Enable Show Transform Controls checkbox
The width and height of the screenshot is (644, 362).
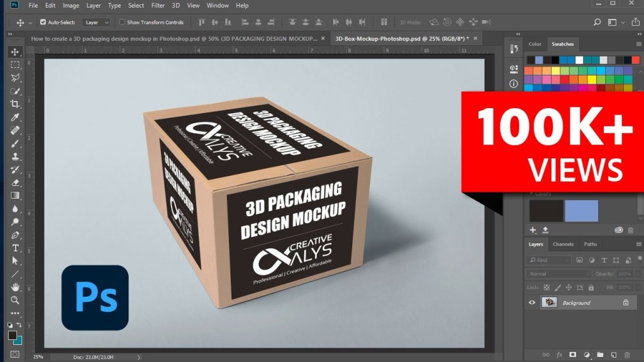coord(122,22)
